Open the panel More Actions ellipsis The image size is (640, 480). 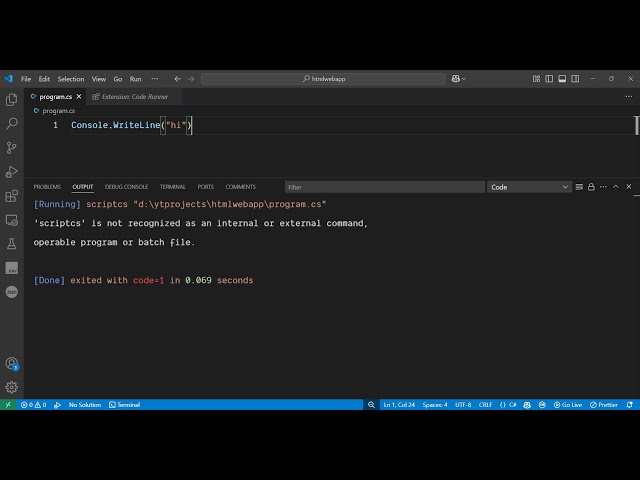point(603,187)
